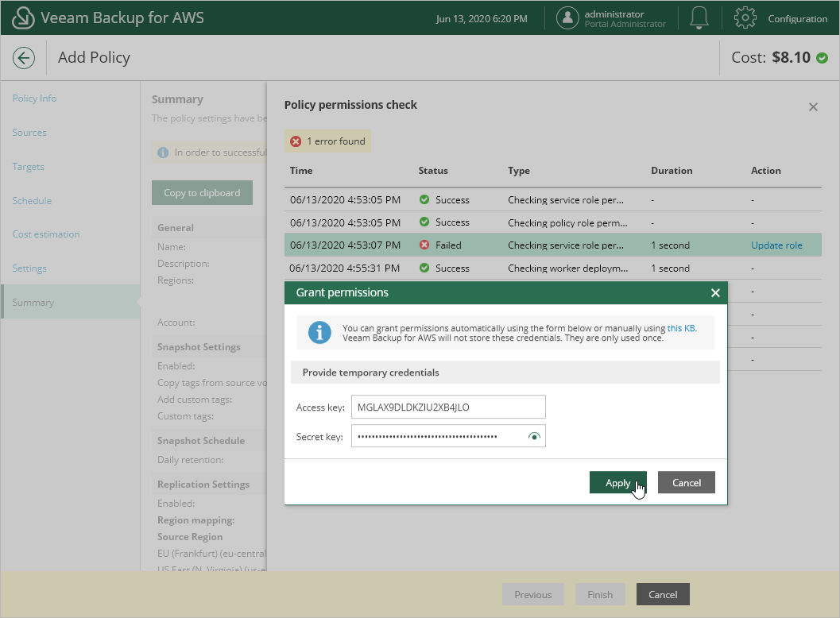Click the 'Provide temporary credentials' heading
This screenshot has width=840, height=618.
(370, 373)
